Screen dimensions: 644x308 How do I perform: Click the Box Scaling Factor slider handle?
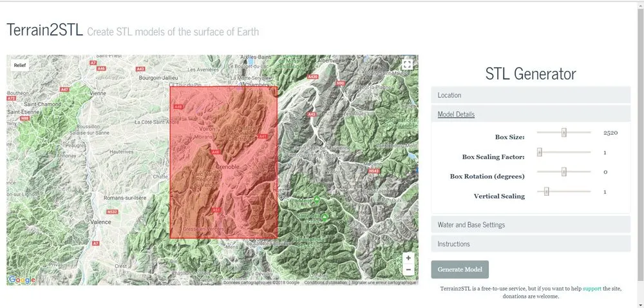click(539, 152)
